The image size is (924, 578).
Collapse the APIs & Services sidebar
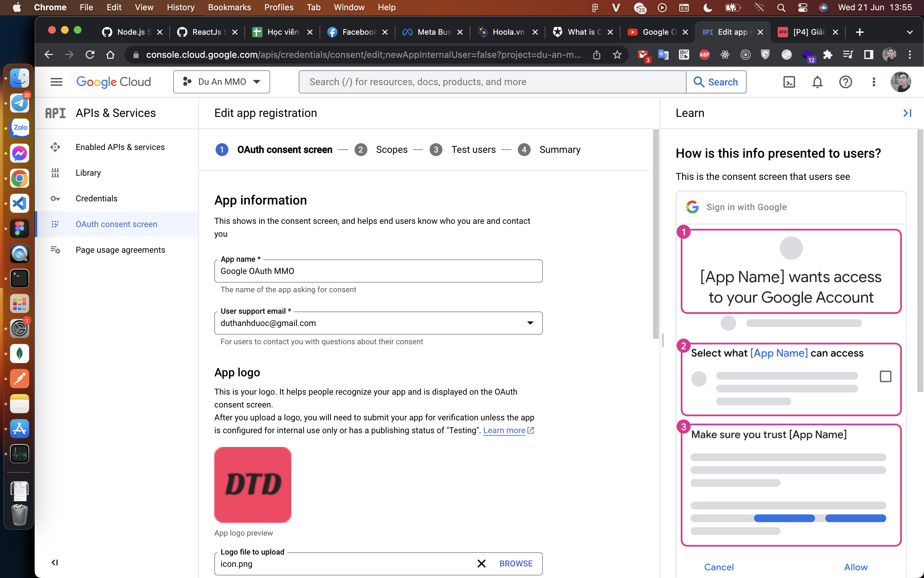55,562
